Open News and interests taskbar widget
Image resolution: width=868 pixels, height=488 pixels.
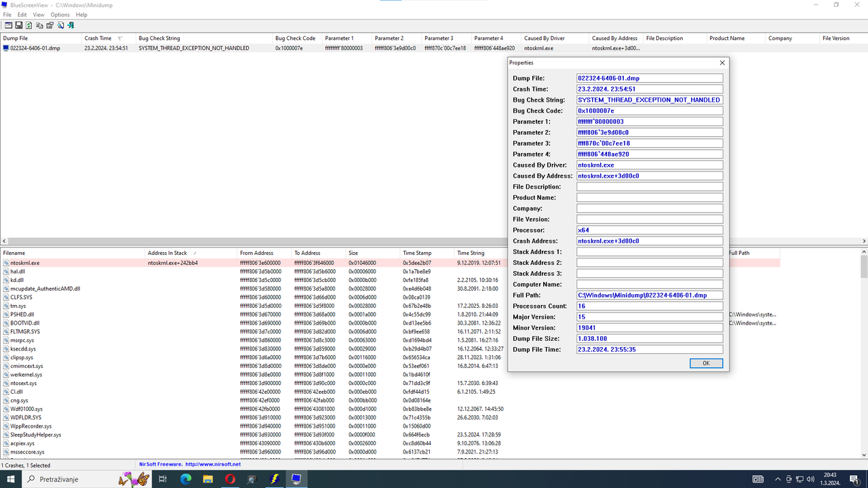[x=758, y=479]
